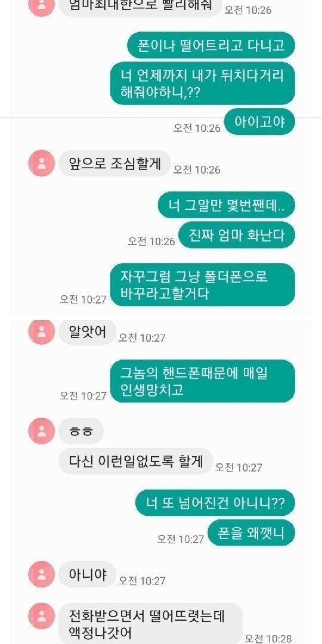Screen dimensions: 322x644
Task: Tap the gray "아니야" message bubble
Action: pyautogui.click(x=88, y=574)
